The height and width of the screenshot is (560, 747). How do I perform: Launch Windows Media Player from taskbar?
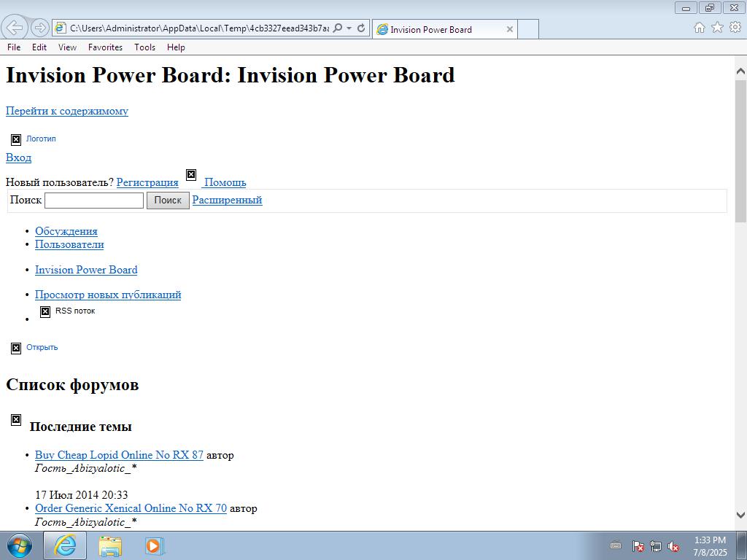tap(155, 545)
